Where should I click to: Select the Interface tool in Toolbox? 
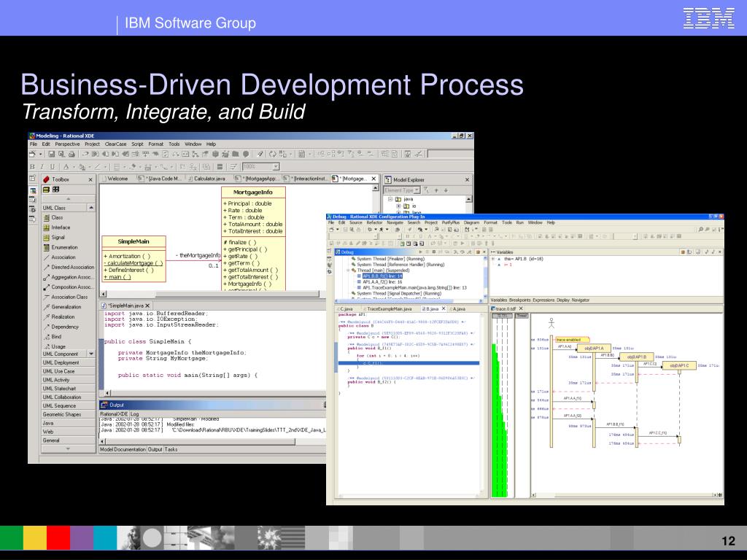click(60, 227)
